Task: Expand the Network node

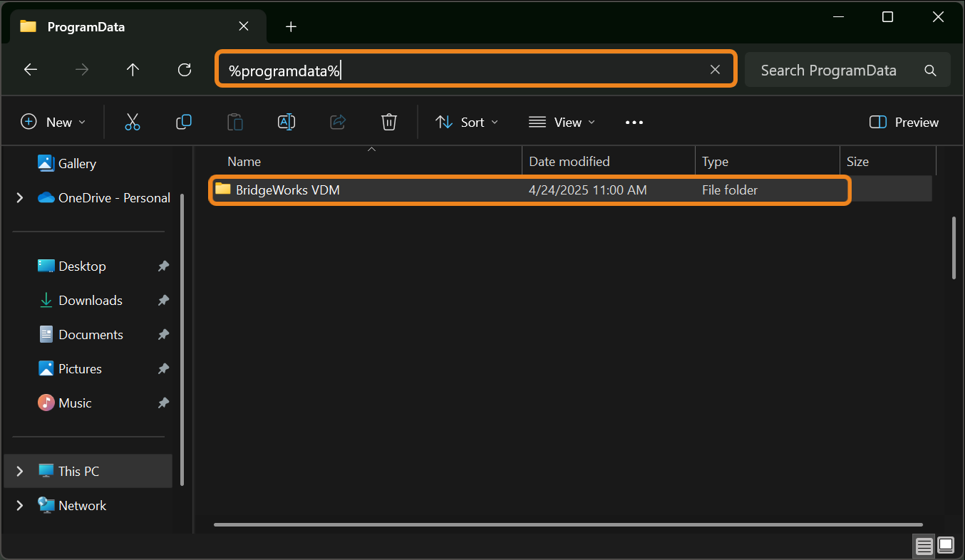Action: coord(20,505)
